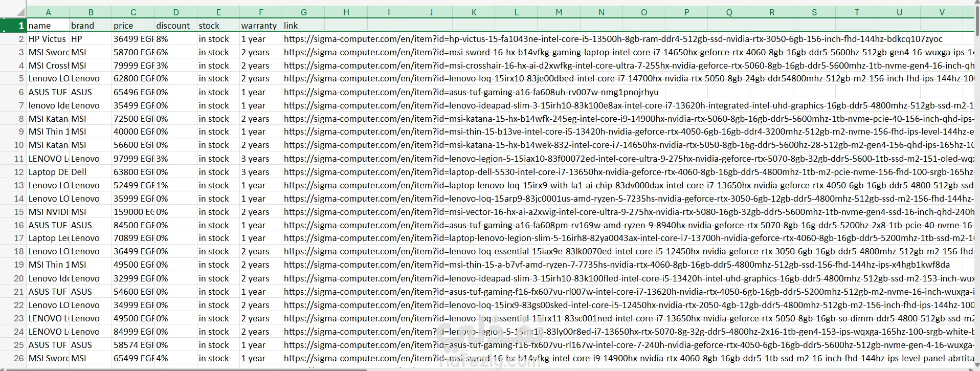Viewport: 980px width, 371px height.
Task: Click the 'warranty' header cell
Action: pos(261,26)
